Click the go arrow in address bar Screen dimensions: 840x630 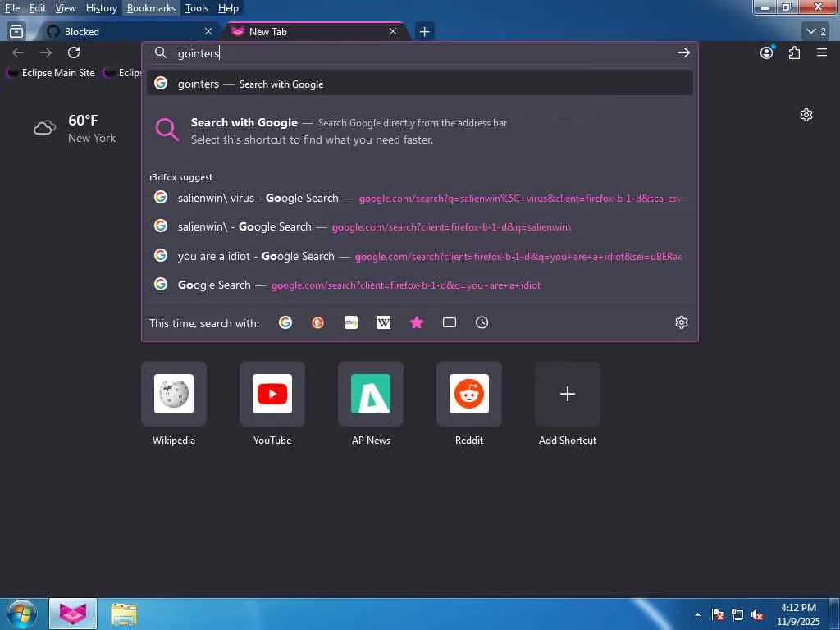click(x=683, y=52)
